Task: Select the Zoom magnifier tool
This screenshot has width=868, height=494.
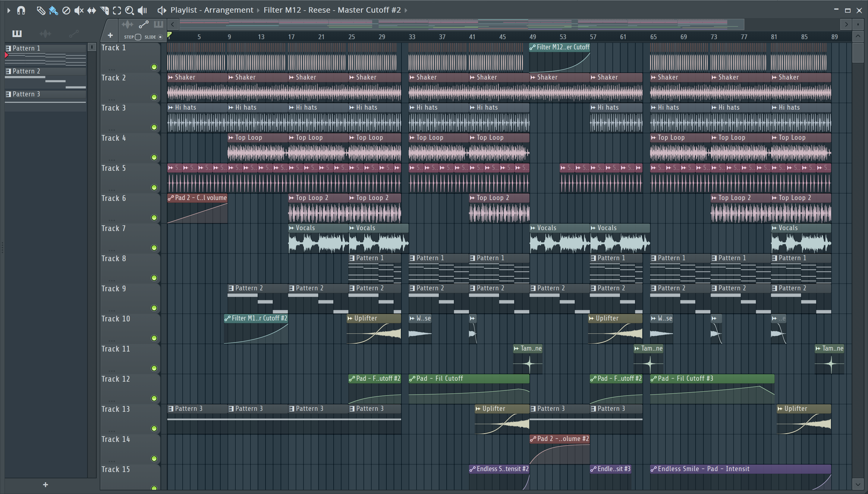Action: pyautogui.click(x=129, y=11)
